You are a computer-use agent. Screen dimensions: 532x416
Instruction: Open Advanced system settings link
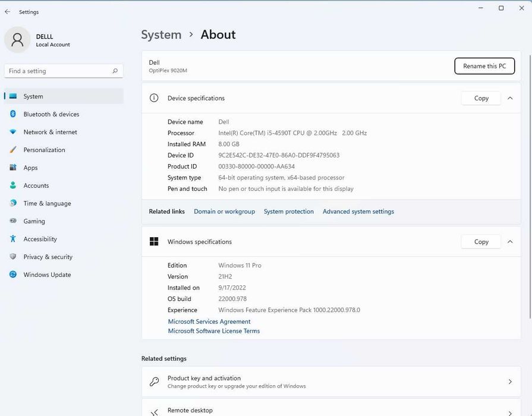[358, 212]
